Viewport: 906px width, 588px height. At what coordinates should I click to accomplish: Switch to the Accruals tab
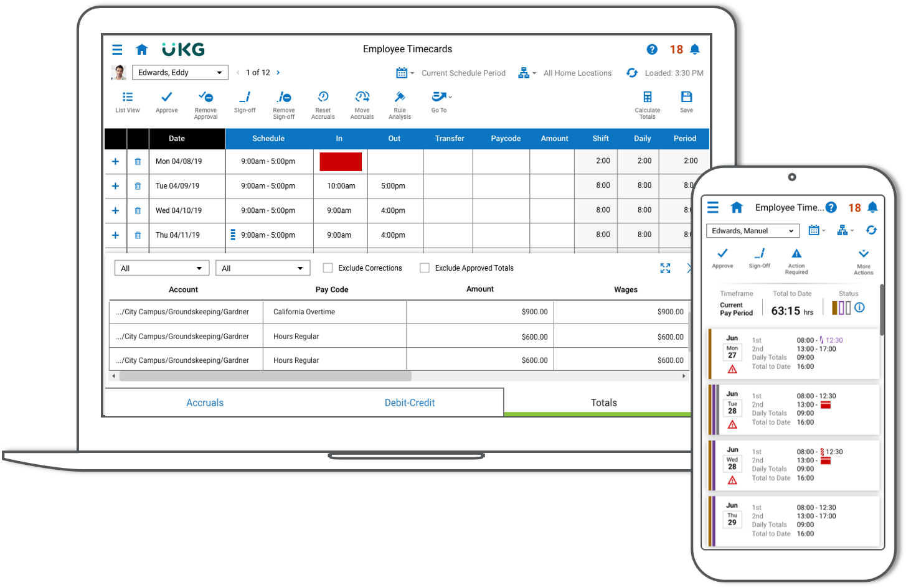(x=205, y=403)
